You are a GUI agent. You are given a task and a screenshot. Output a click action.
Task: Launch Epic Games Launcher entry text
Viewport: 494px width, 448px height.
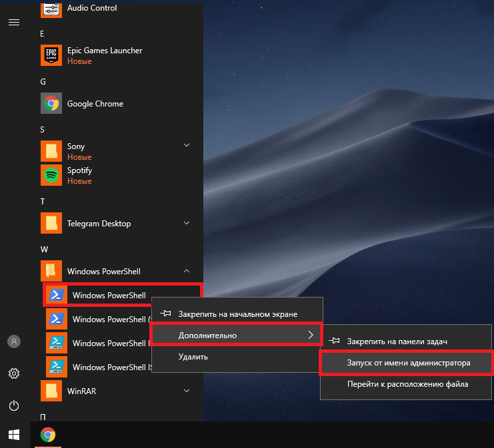coord(105,51)
